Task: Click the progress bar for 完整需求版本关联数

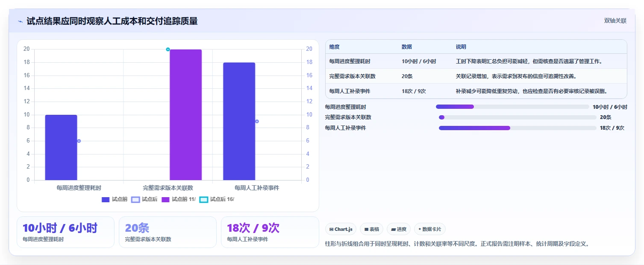Action: click(518, 117)
